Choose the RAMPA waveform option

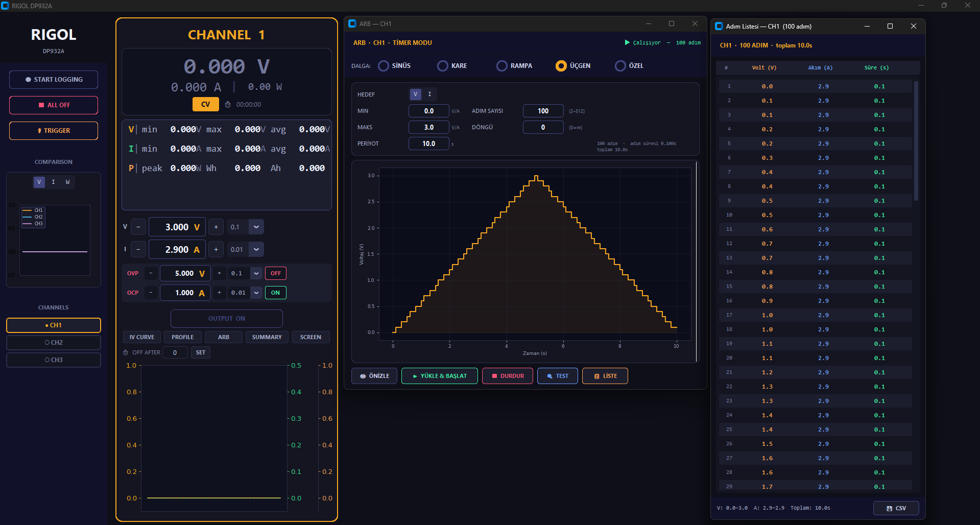(502, 66)
